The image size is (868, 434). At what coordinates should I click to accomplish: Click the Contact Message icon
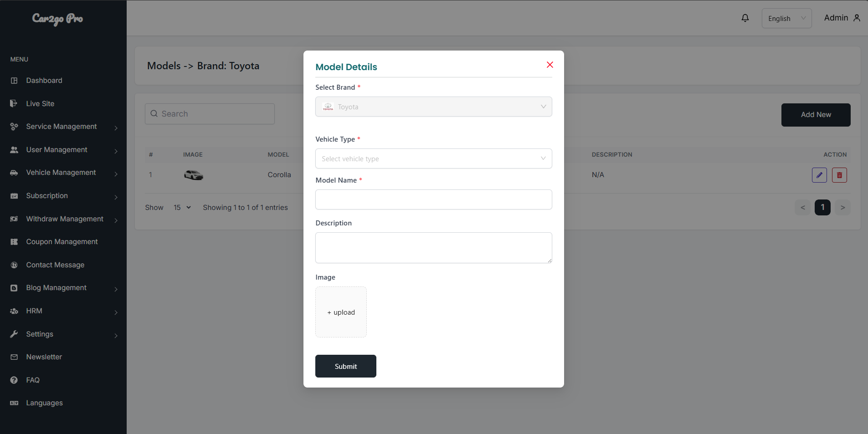[x=14, y=265]
